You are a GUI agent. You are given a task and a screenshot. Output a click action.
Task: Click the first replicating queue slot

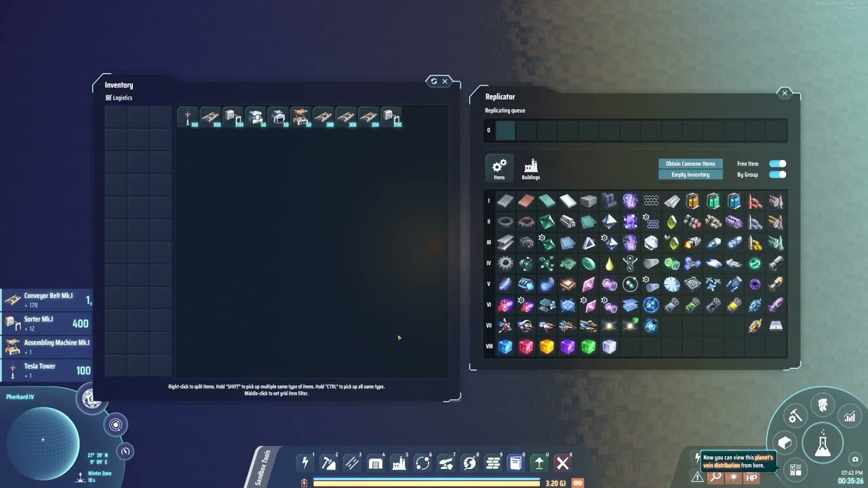tap(505, 130)
